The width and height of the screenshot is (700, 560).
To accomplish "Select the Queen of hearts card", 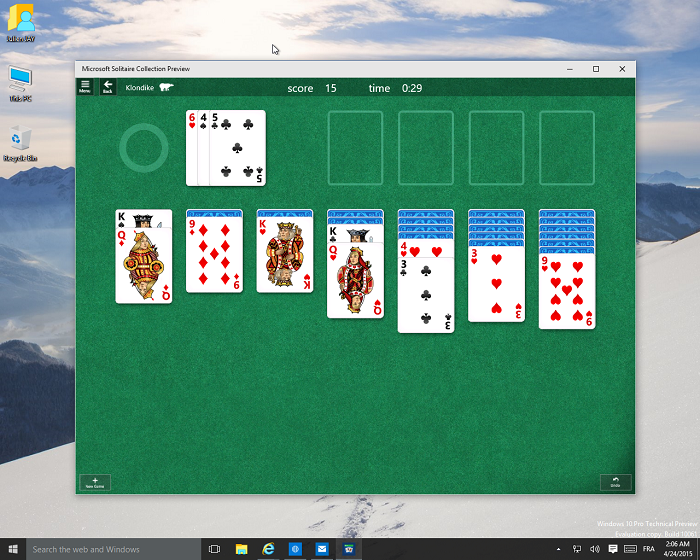I will [355, 280].
